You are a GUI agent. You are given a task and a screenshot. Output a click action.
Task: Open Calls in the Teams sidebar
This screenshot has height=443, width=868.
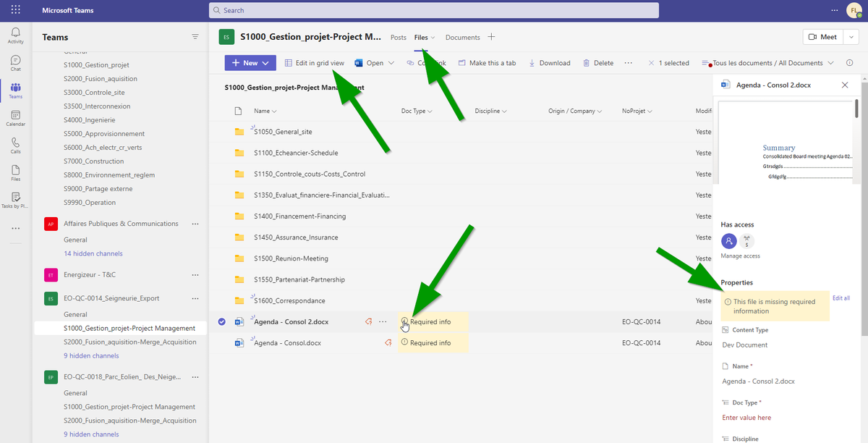(16, 145)
